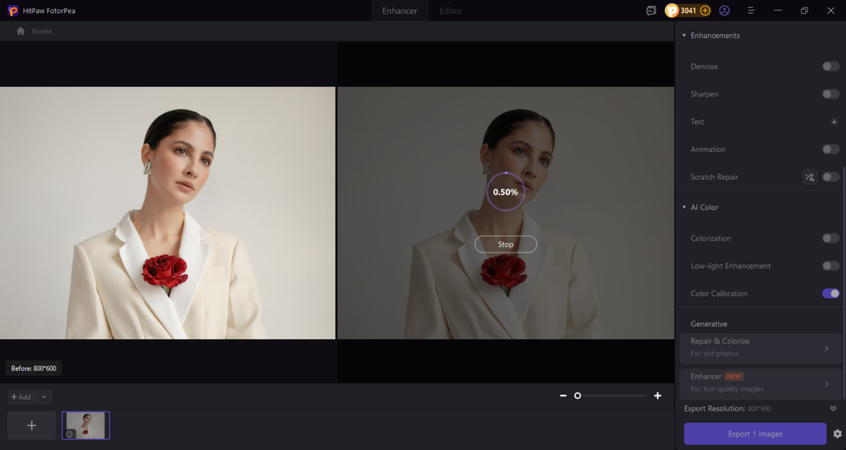Viewport: 846px width, 450px height.
Task: Enable the Denoise toggle
Action: [830, 66]
